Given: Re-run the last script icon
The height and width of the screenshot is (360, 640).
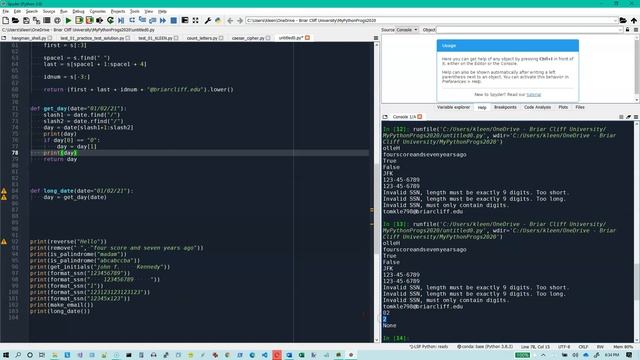Looking at the screenshot, I should [110, 20].
